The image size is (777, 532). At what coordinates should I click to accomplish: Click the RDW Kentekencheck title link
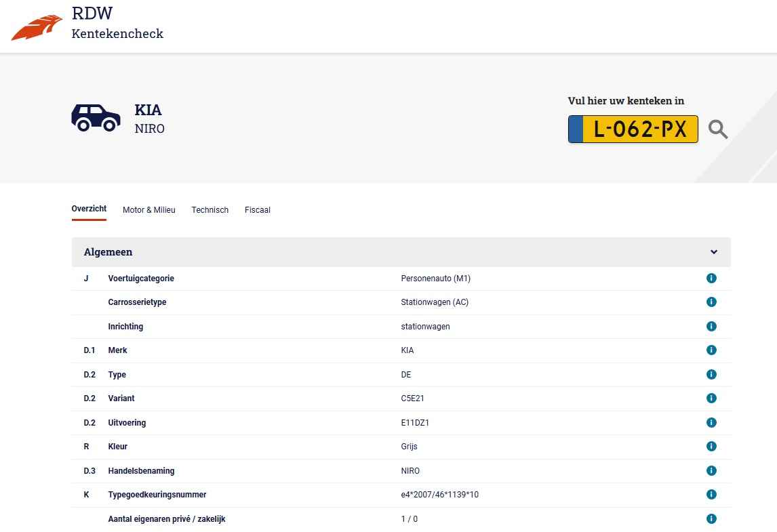pos(117,23)
